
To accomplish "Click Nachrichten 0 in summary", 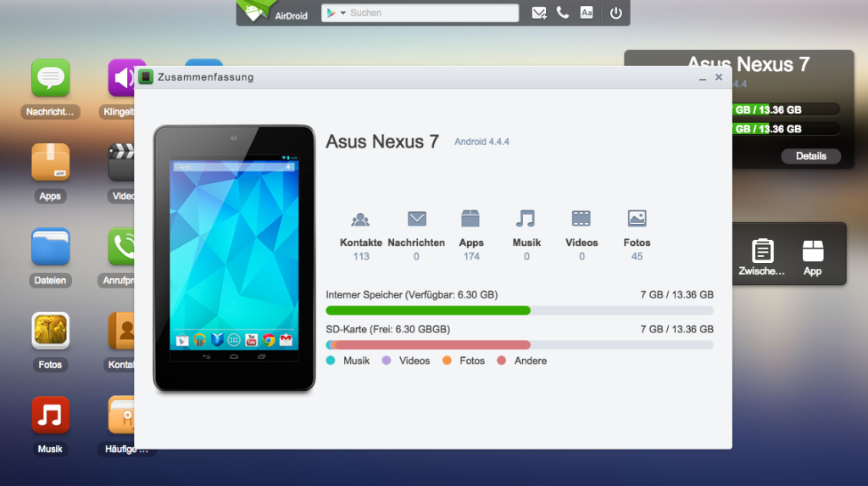I will point(416,236).
